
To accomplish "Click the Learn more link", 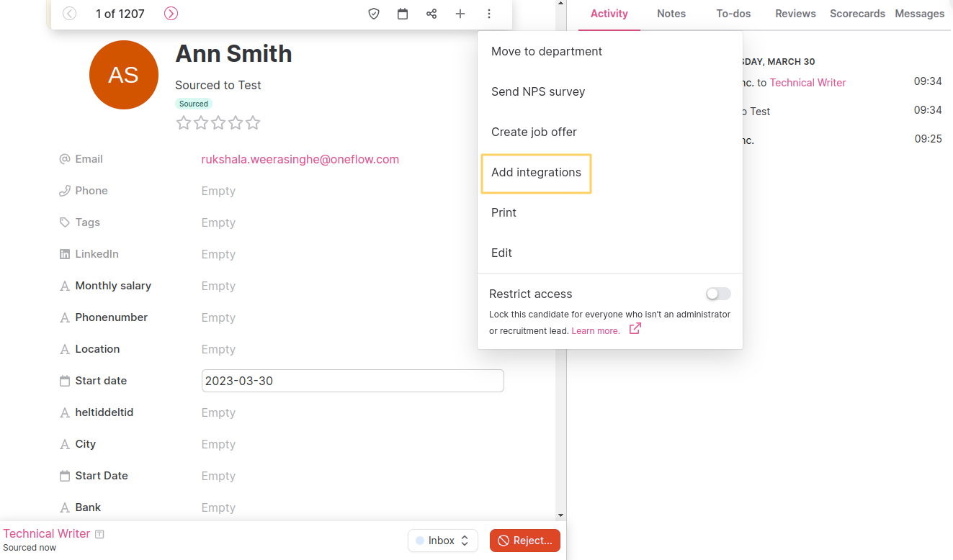I will pos(595,331).
